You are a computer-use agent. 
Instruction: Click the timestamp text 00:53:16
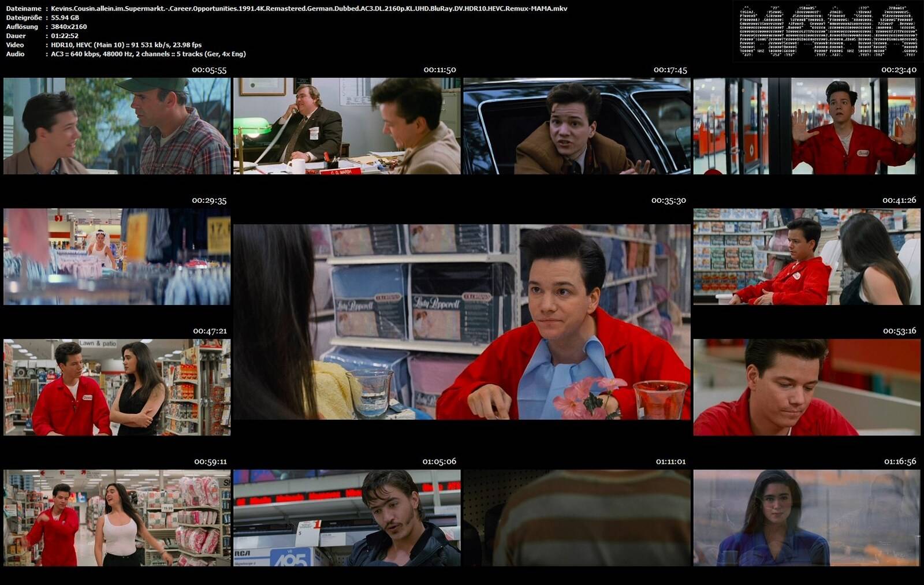pyautogui.click(x=899, y=331)
